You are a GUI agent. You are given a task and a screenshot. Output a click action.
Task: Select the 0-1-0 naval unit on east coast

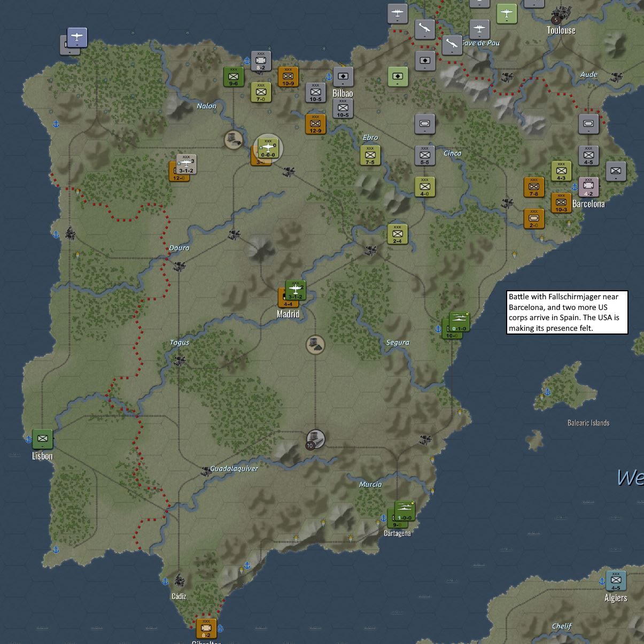[459, 322]
